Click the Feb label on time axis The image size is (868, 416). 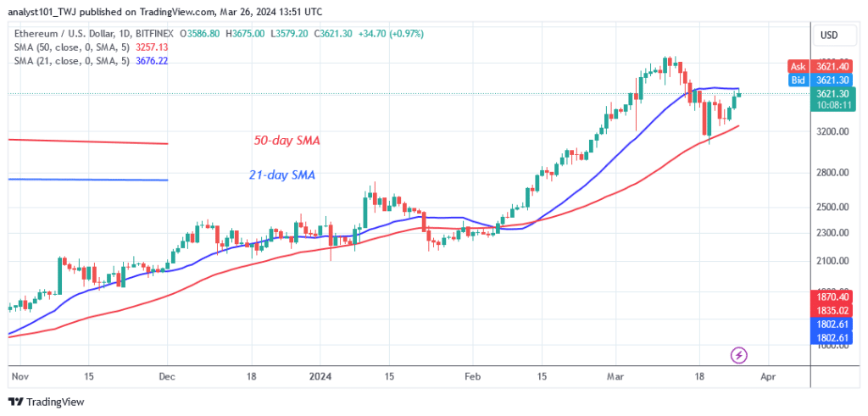(x=473, y=376)
